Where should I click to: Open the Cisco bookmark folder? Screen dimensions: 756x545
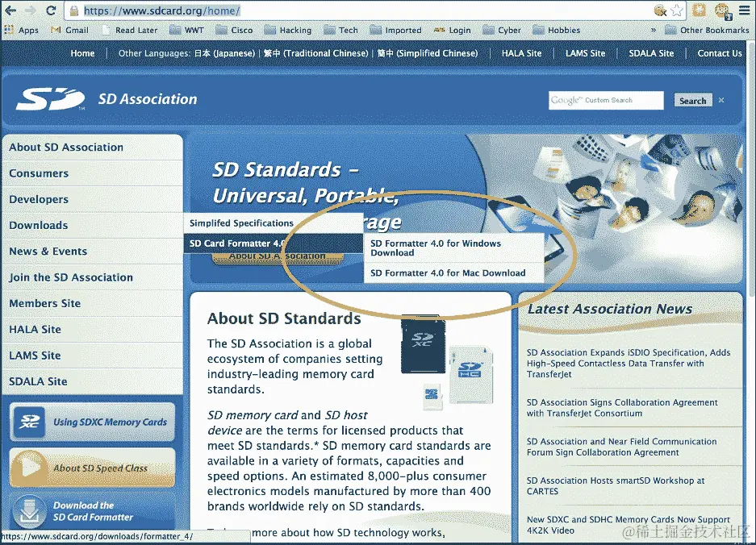(234, 30)
